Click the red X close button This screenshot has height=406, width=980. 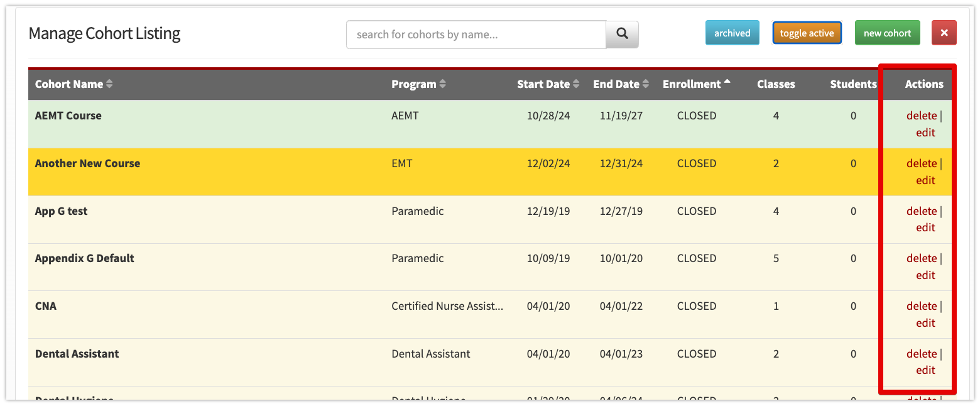(944, 33)
